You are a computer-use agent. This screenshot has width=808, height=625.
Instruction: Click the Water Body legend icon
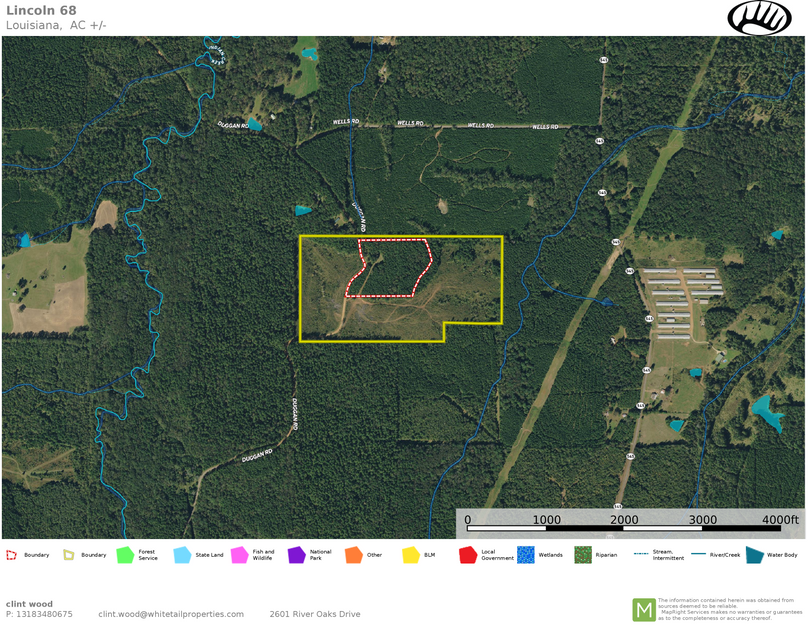click(753, 554)
